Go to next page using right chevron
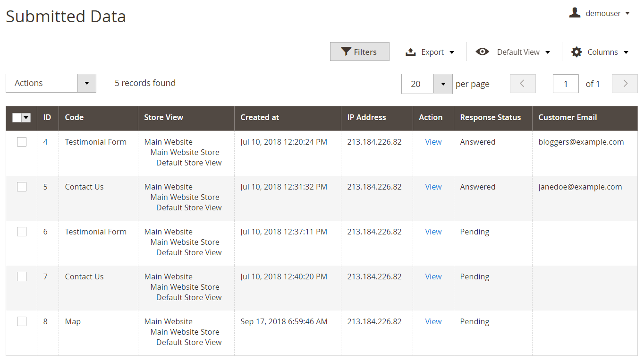This screenshot has height=363, width=644. (625, 84)
